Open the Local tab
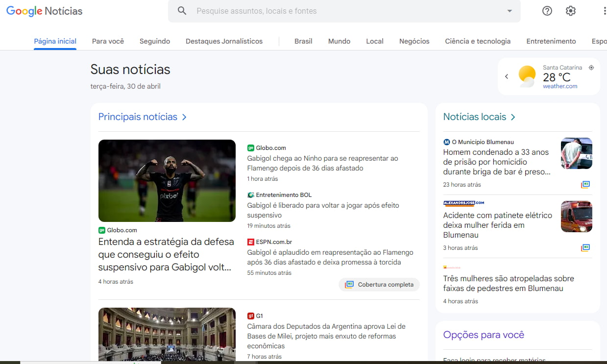 pos(375,41)
